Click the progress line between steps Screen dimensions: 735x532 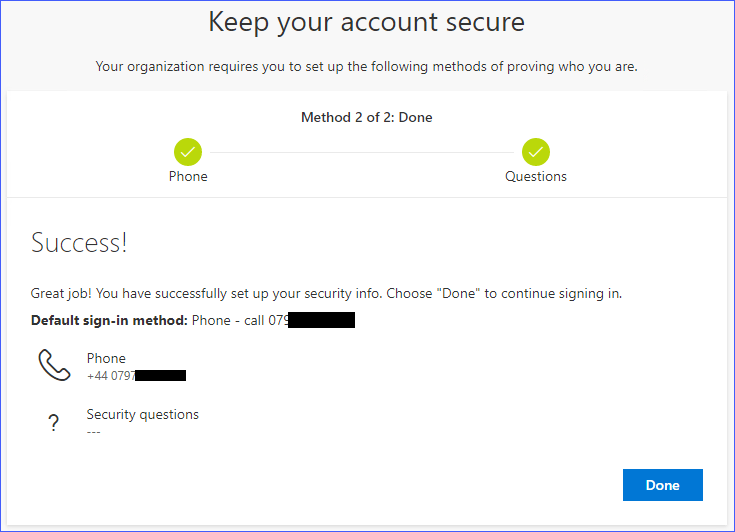(362, 152)
